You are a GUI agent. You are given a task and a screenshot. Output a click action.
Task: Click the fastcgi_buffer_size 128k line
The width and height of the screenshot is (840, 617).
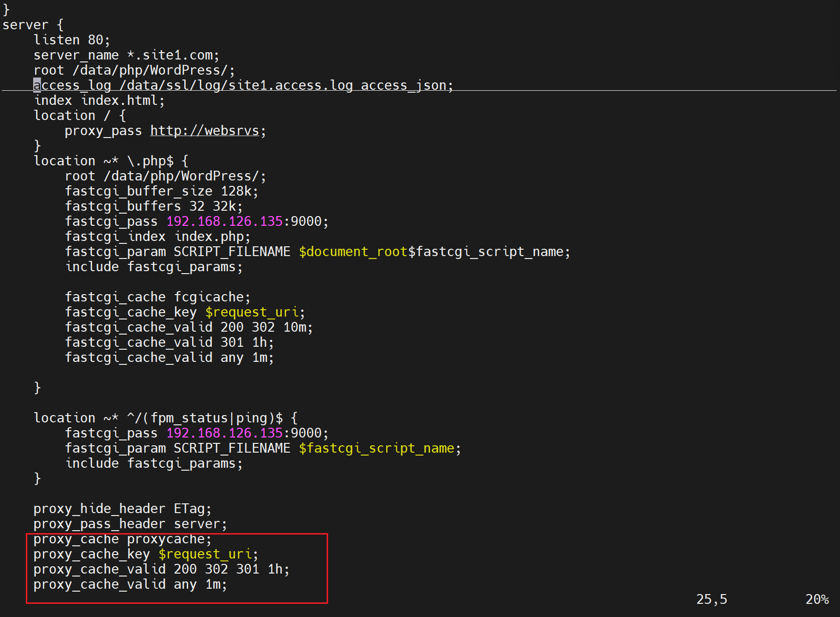tap(161, 191)
